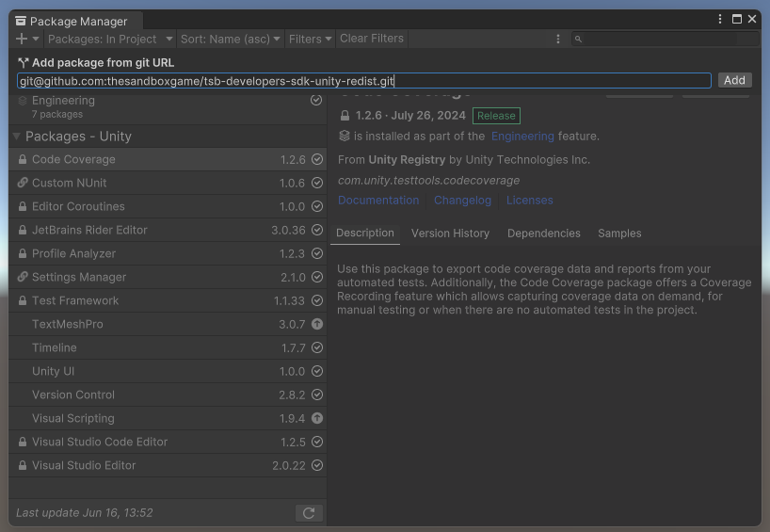
Task: Close the Package Manager window
Action: (x=752, y=19)
